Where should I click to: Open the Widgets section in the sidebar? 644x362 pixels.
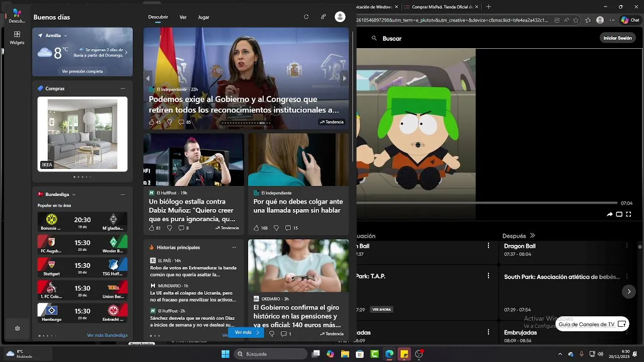coord(17,38)
